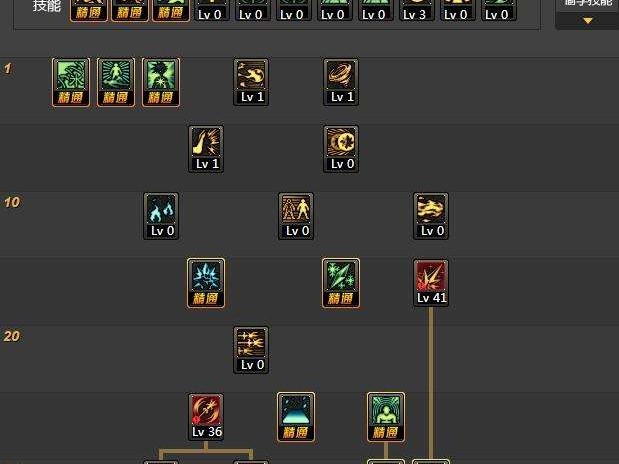Choose the green meditating figure mastered skill
This screenshot has height=464, width=619.
tap(386, 417)
